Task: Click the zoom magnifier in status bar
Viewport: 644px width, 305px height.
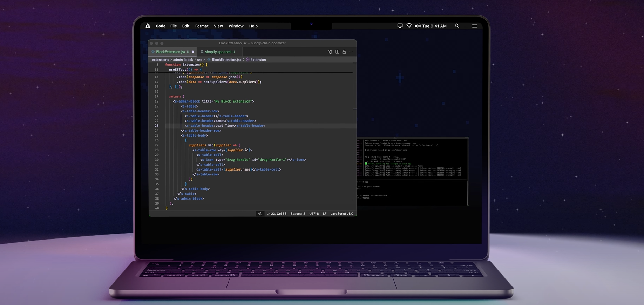Action: click(x=260, y=214)
